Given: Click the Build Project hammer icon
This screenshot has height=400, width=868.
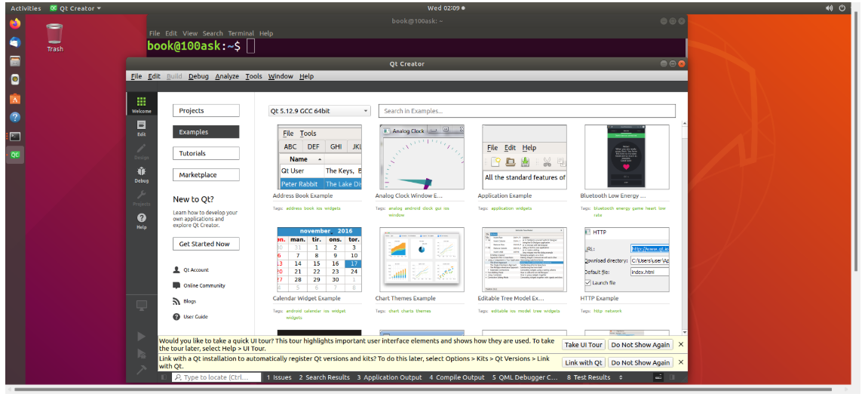Looking at the screenshot, I should tap(141, 370).
